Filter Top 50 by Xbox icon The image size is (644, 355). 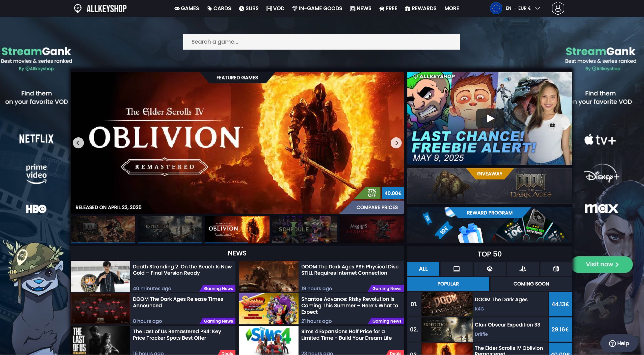pos(489,269)
